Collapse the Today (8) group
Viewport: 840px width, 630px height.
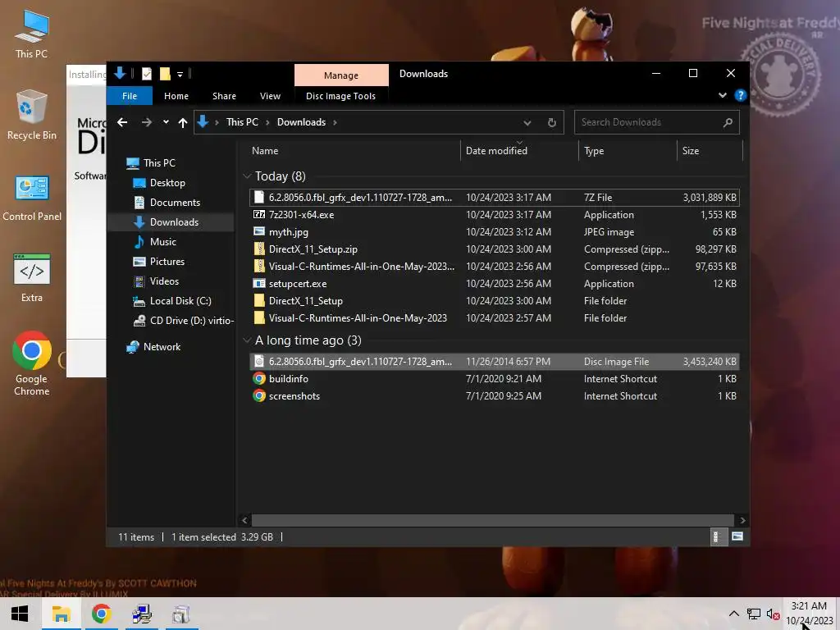[x=247, y=176]
